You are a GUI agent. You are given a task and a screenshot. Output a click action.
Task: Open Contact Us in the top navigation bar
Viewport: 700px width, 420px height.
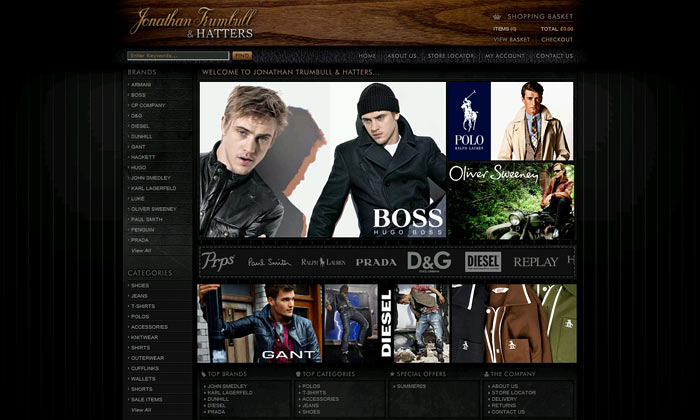554,56
